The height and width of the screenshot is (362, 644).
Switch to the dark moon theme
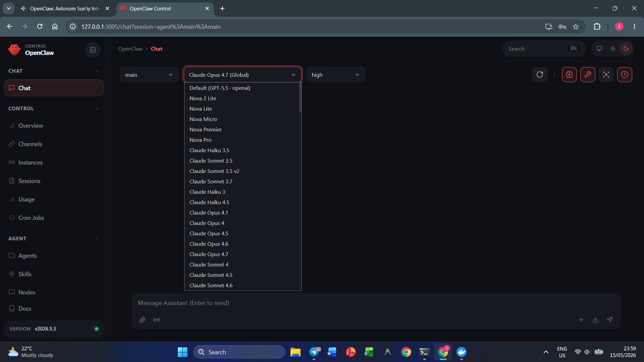click(x=626, y=49)
